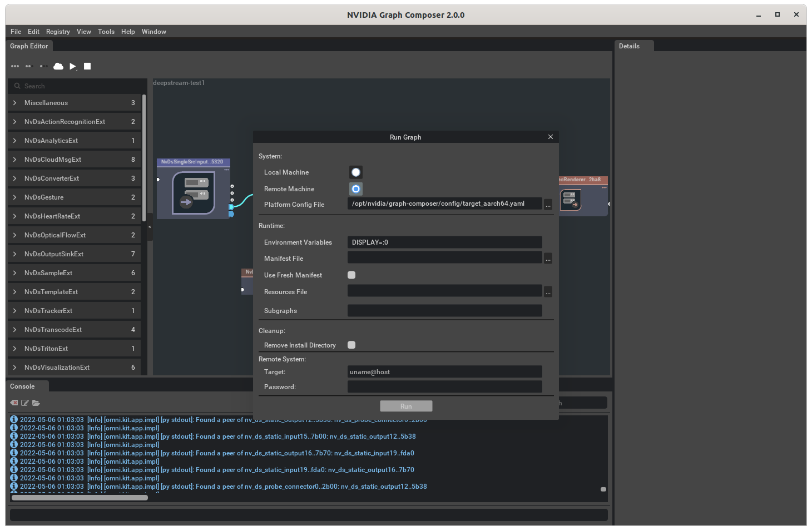The image size is (812, 531).
Task: Select the Remote Machine radio button
Action: [x=355, y=188]
